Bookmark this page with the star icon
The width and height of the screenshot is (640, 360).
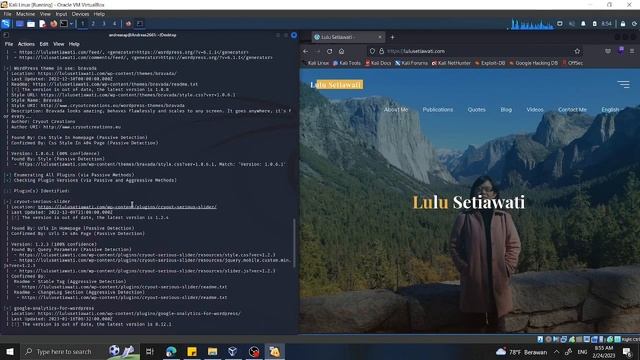pyautogui.click(x=577, y=51)
